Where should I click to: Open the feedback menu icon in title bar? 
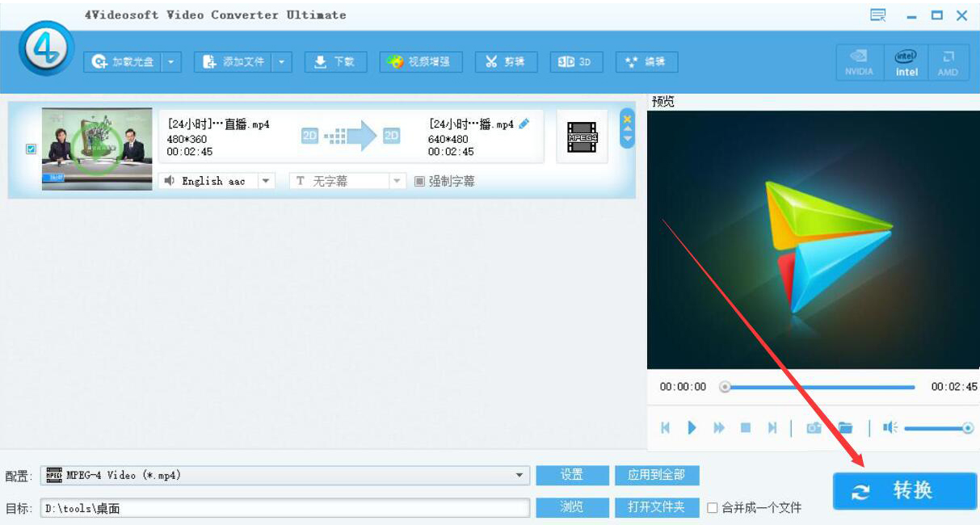click(x=878, y=15)
